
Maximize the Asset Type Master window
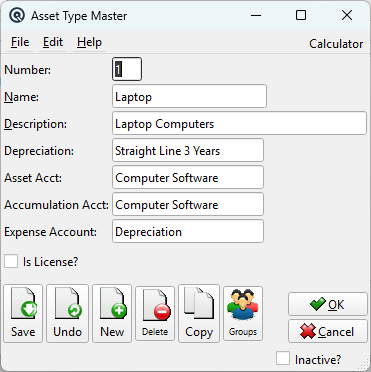[301, 15]
